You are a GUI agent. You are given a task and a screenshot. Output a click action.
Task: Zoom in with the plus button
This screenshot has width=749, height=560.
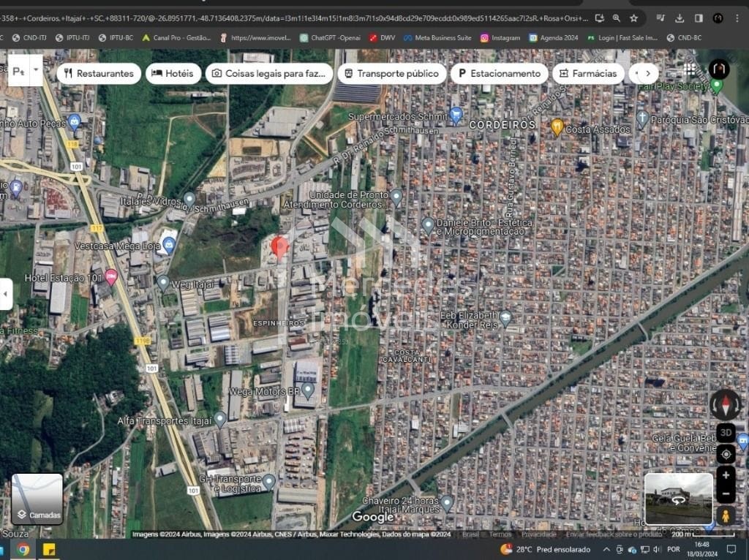726,475
